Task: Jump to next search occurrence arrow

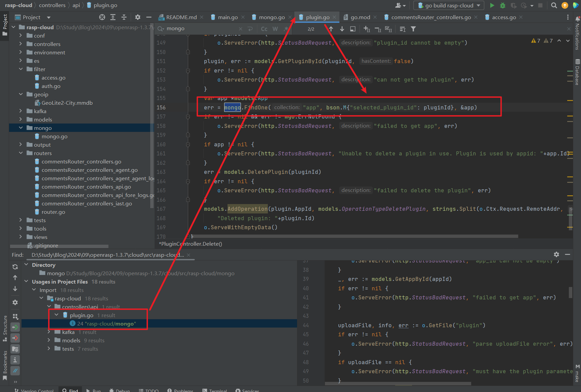Action: (342, 29)
